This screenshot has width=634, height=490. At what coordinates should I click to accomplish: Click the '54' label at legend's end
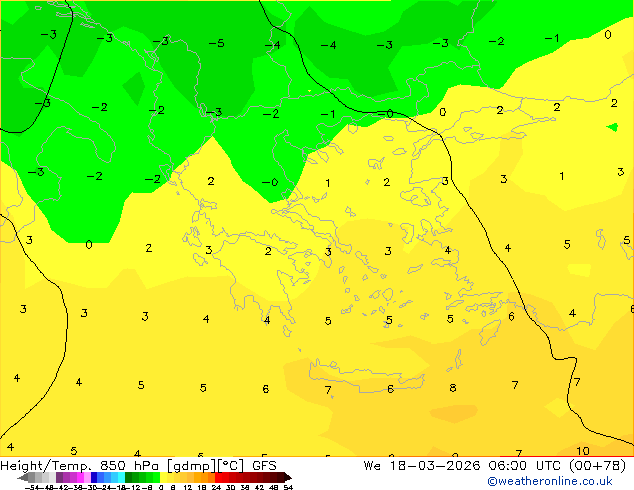pos(288,488)
